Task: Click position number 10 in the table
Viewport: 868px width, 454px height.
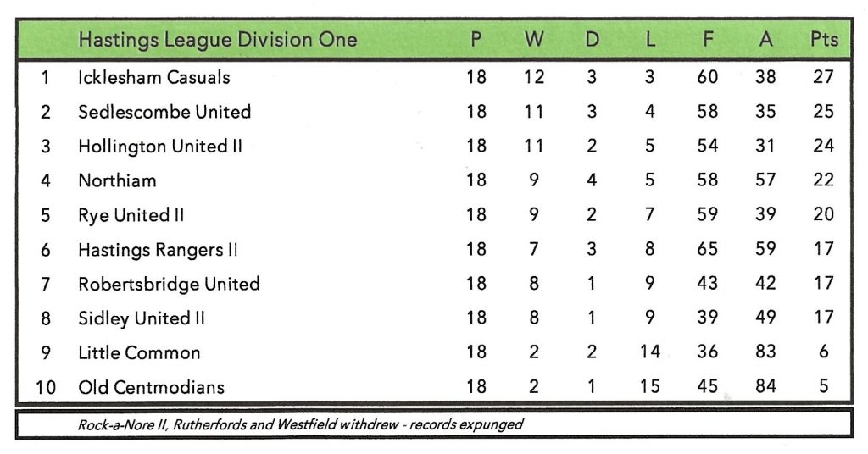Action: [x=46, y=388]
